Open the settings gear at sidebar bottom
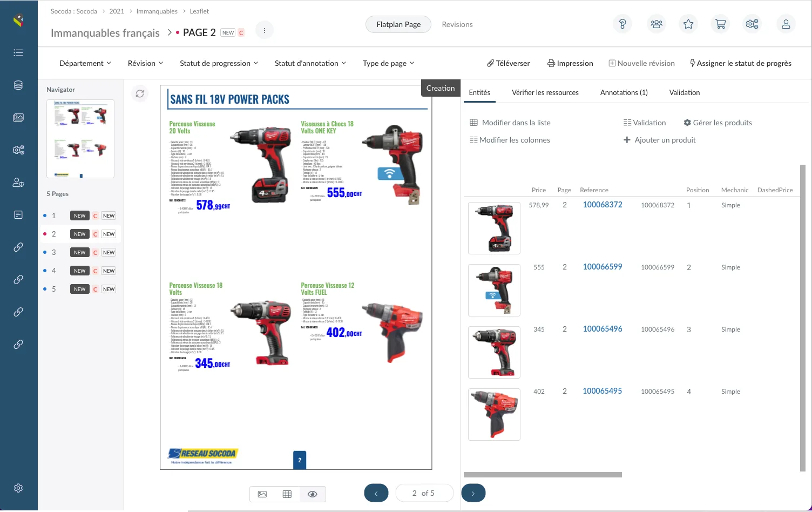 click(x=18, y=488)
